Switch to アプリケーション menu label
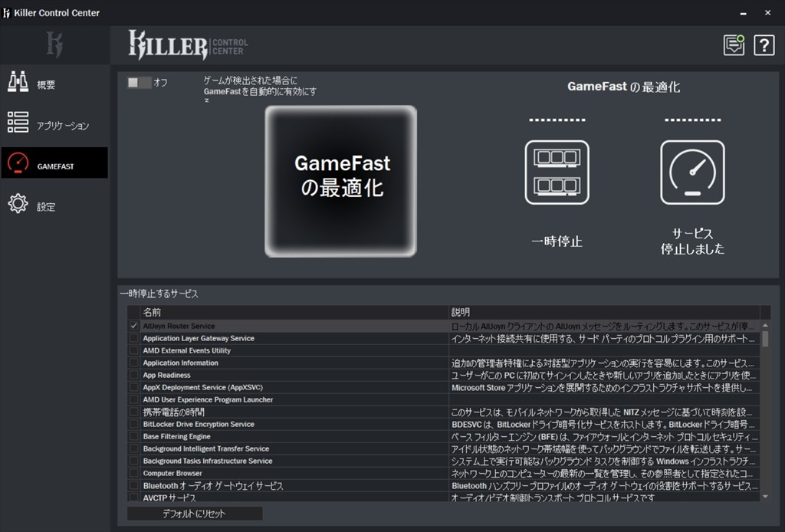 (x=63, y=126)
